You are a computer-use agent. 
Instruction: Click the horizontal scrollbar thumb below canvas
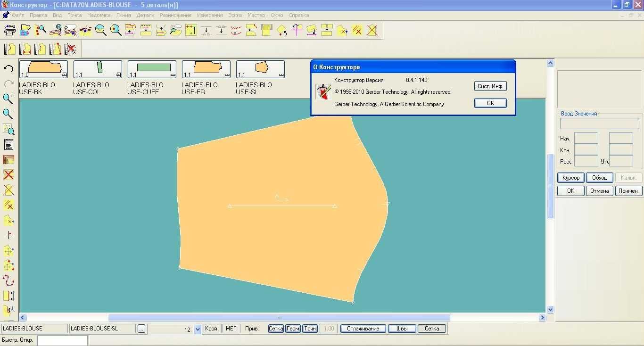pyautogui.click(x=280, y=318)
